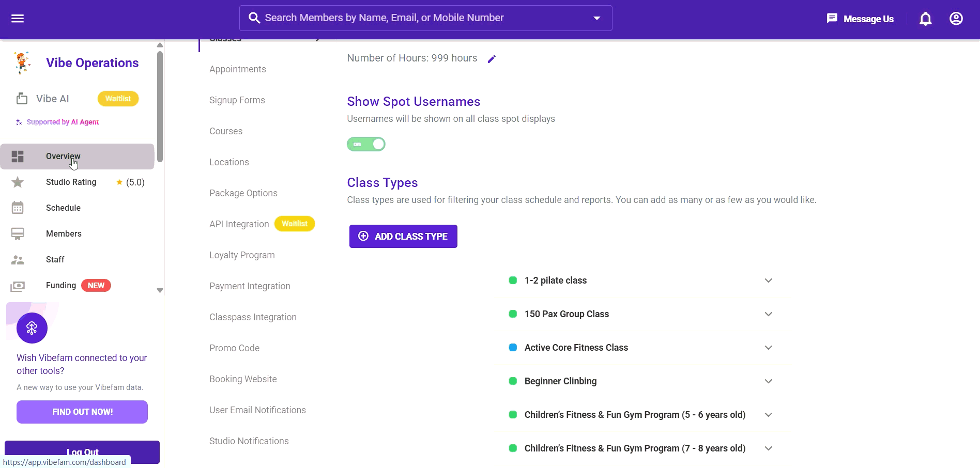Open Studio Notifications section
This screenshot has height=468, width=980.
(249, 441)
